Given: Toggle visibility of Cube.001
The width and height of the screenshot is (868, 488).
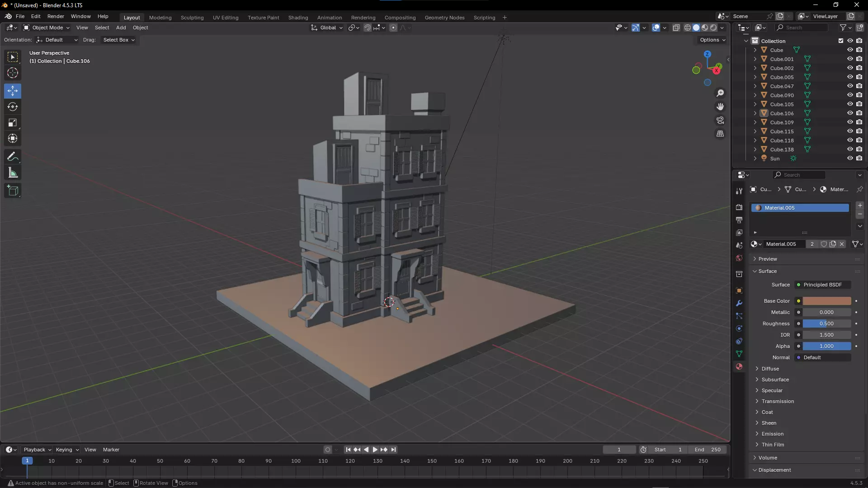Looking at the screenshot, I should coord(850,59).
